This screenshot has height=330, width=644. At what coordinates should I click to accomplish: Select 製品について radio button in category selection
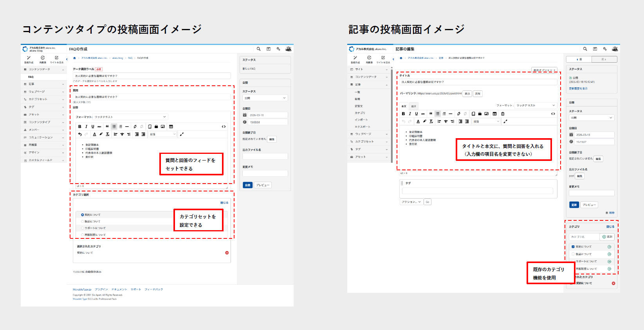click(x=83, y=222)
